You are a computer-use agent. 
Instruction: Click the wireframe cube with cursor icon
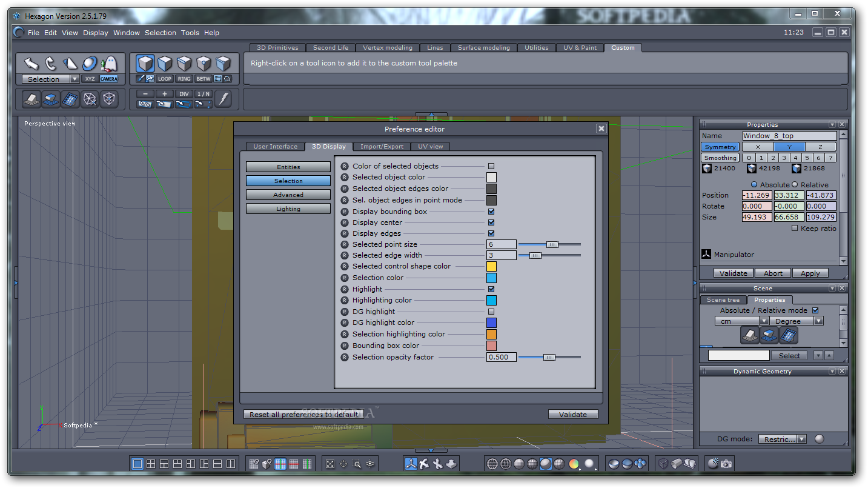[90, 99]
